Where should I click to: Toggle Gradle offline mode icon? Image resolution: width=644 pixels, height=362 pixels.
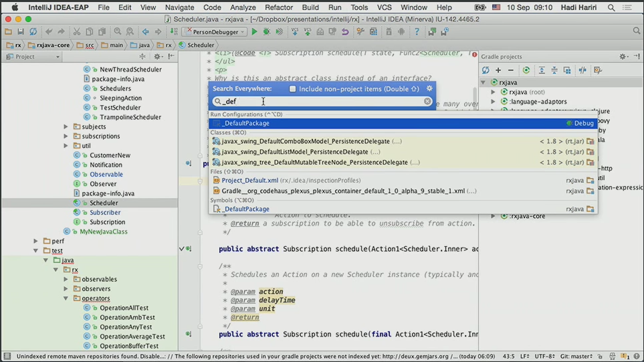582,70
